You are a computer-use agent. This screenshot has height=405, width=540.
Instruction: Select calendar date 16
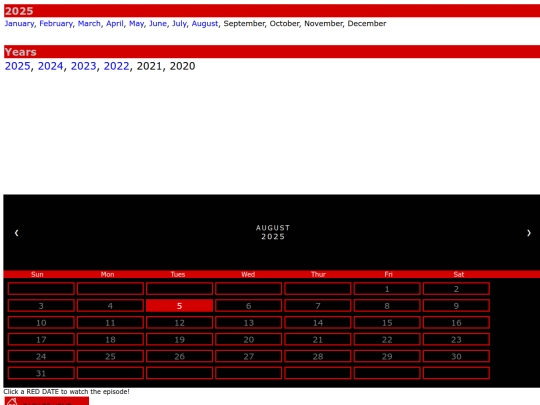456,323
